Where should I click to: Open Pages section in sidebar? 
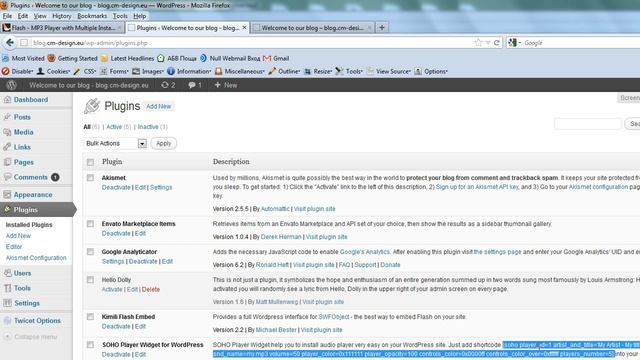(24, 162)
